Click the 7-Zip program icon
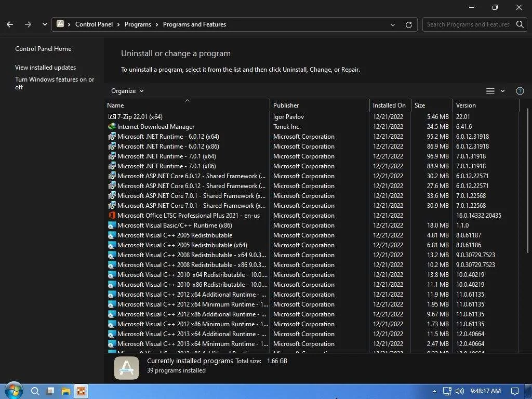 click(112, 116)
